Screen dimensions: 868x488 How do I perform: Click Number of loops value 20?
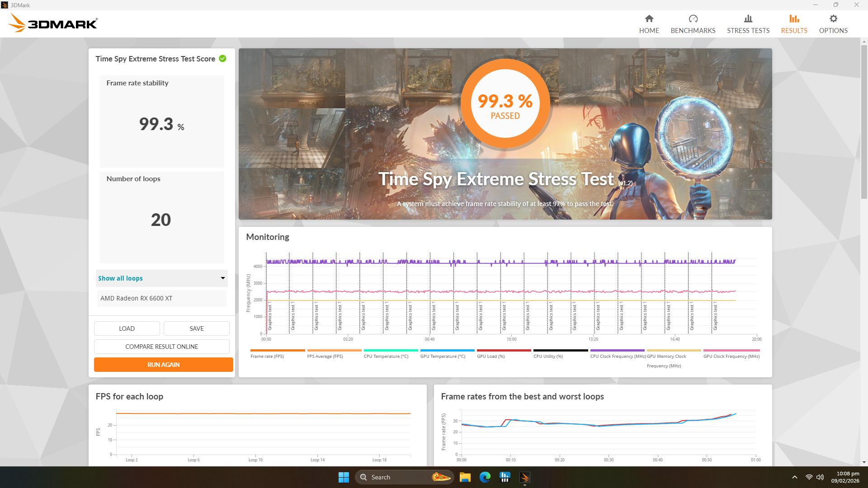point(161,220)
